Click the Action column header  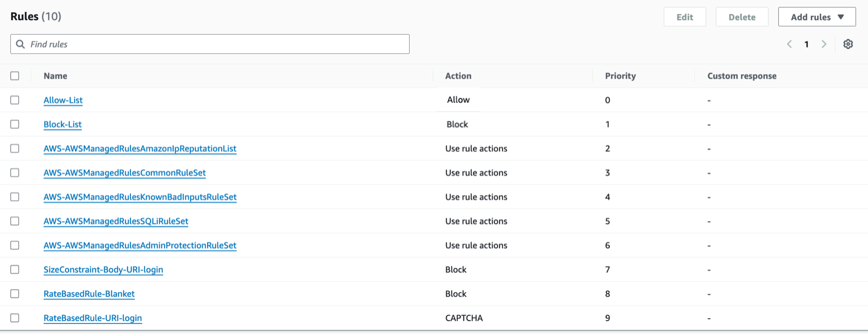point(458,76)
